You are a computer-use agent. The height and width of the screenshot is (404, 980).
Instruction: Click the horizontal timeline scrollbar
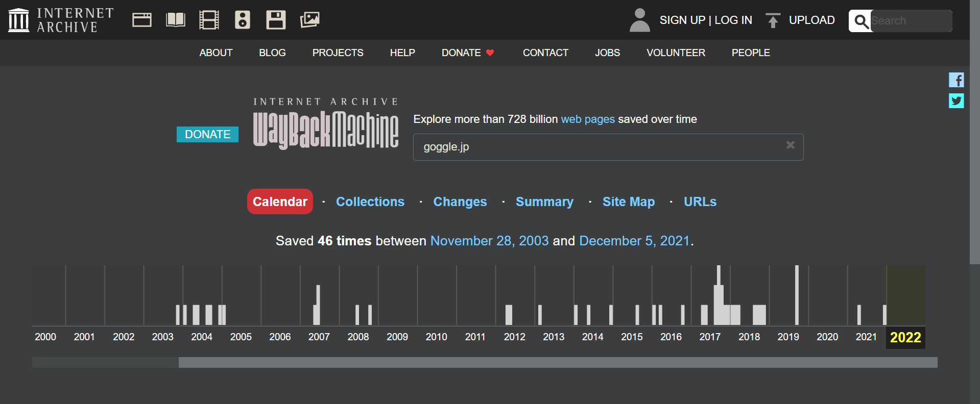click(557, 363)
